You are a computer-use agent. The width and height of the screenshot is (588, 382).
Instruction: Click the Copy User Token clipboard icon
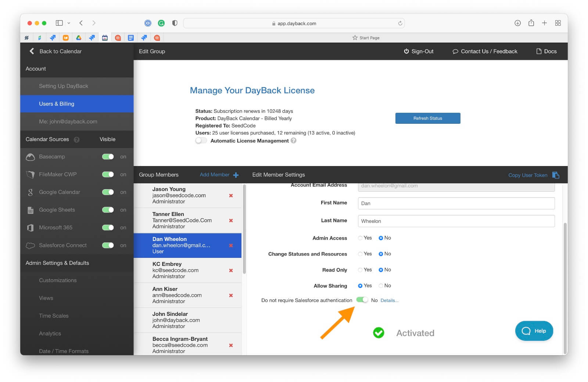click(x=556, y=175)
